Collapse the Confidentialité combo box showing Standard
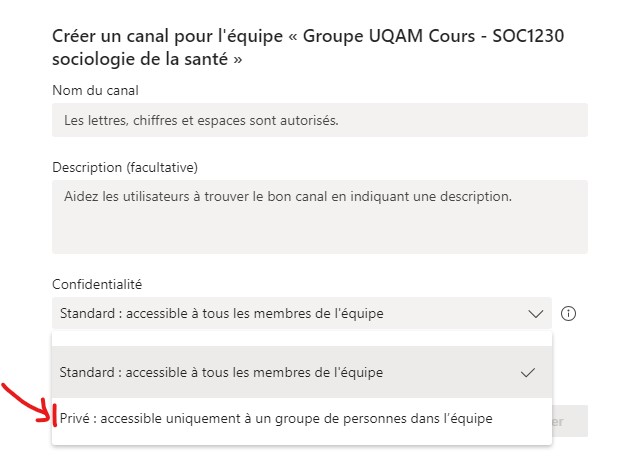Image resolution: width=618 pixels, height=465 pixels. [x=300, y=313]
